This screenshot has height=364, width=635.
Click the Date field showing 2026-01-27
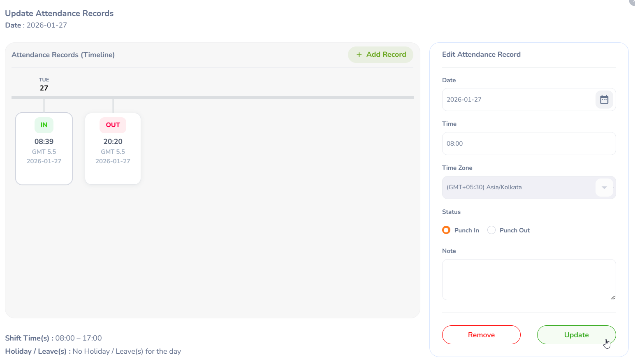(518, 100)
